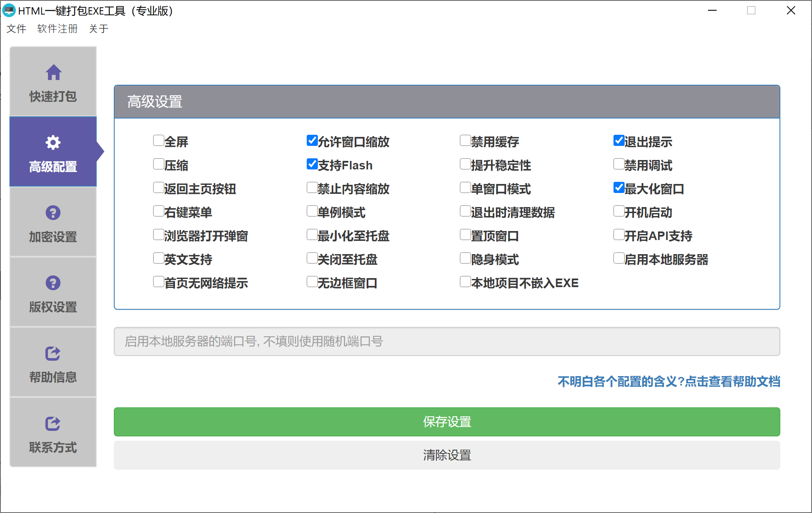Image resolution: width=812 pixels, height=513 pixels.
Task: Open the 文件 menu
Action: (x=16, y=29)
